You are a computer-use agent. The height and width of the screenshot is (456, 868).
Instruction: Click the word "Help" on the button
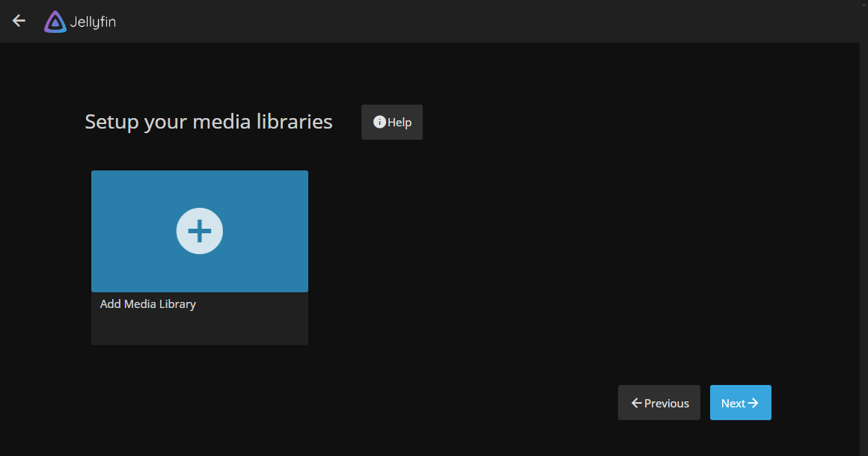[400, 123]
